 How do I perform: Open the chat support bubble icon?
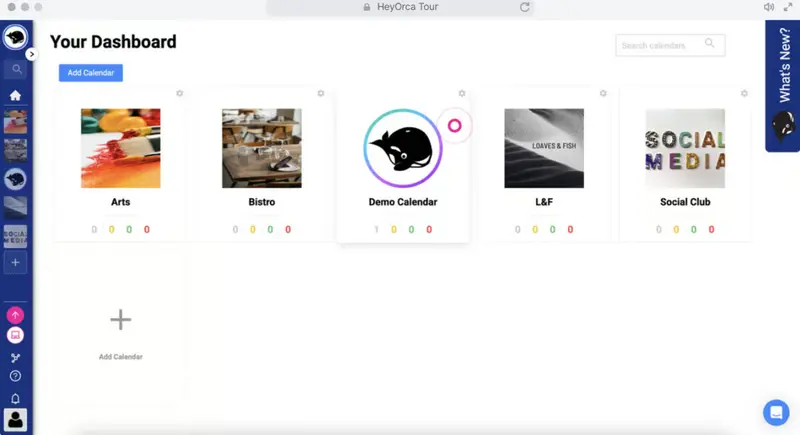click(776, 412)
